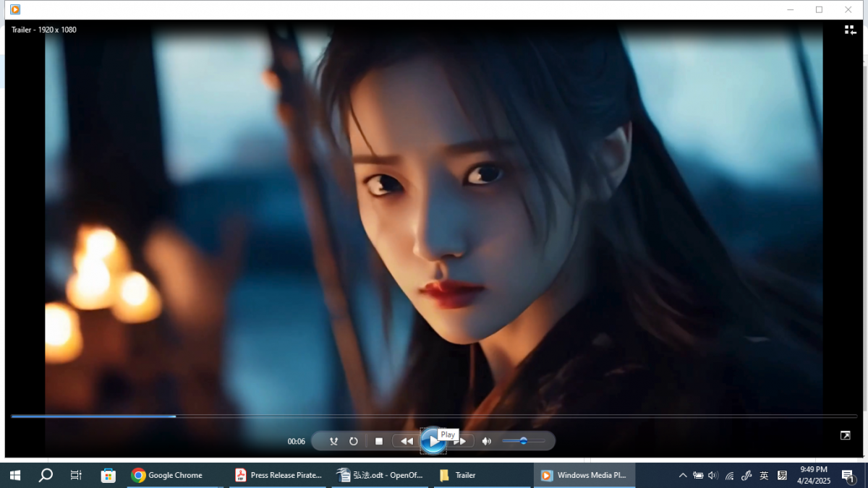Viewport: 868px width, 488px height.
Task: Resume playback with the Play button
Action: (x=433, y=440)
